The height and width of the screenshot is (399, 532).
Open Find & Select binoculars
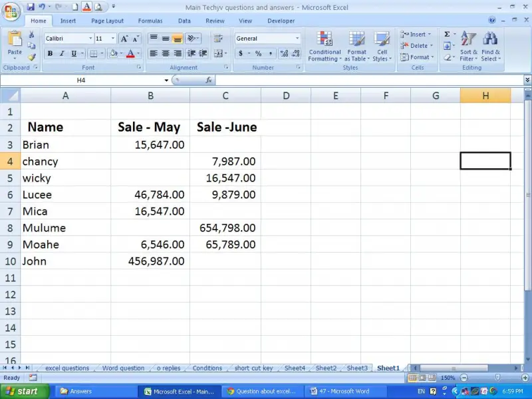tap(491, 47)
